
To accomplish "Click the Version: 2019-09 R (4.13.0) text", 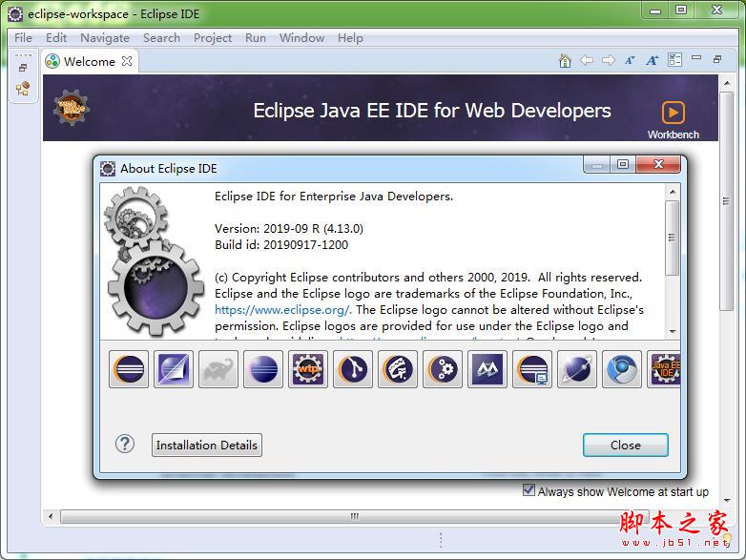I will pyautogui.click(x=289, y=229).
